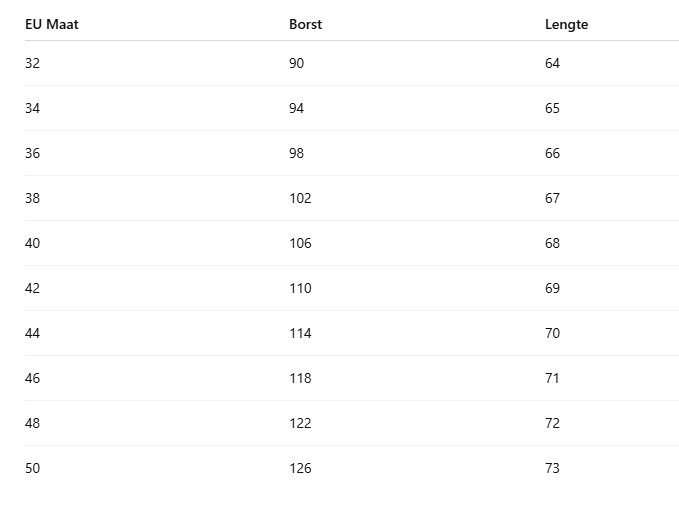Click Borst value 90
Screen dimensions: 679x508
click(297, 63)
